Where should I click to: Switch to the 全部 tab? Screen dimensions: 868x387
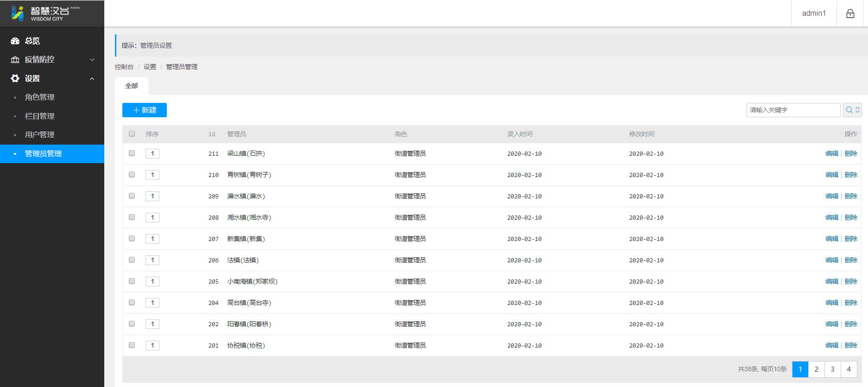point(132,86)
